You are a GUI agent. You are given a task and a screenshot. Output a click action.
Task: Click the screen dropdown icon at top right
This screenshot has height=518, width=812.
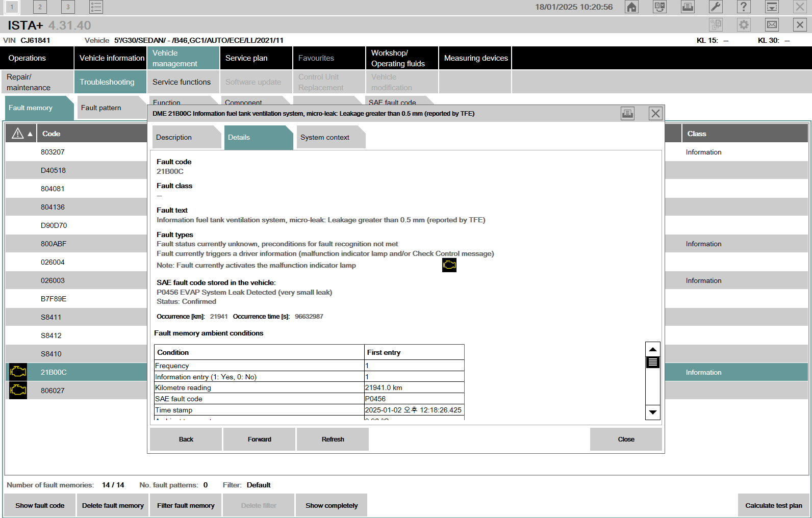(772, 7)
